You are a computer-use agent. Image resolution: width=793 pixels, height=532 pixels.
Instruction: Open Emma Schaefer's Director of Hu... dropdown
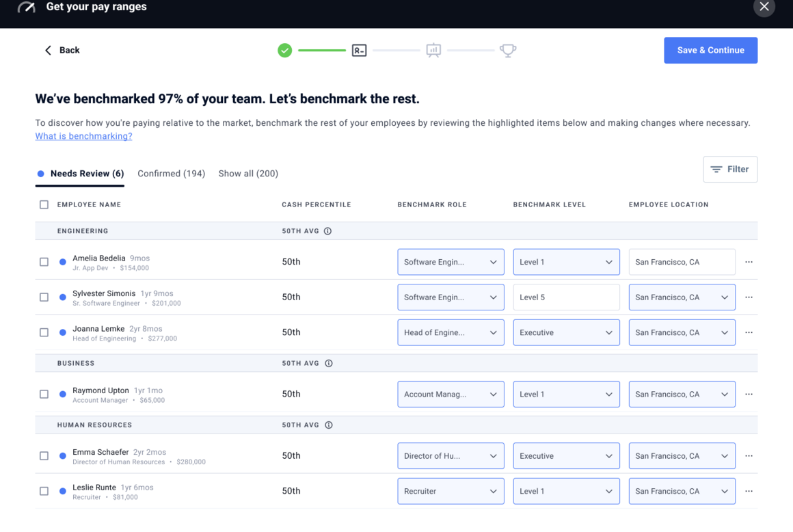(x=451, y=456)
